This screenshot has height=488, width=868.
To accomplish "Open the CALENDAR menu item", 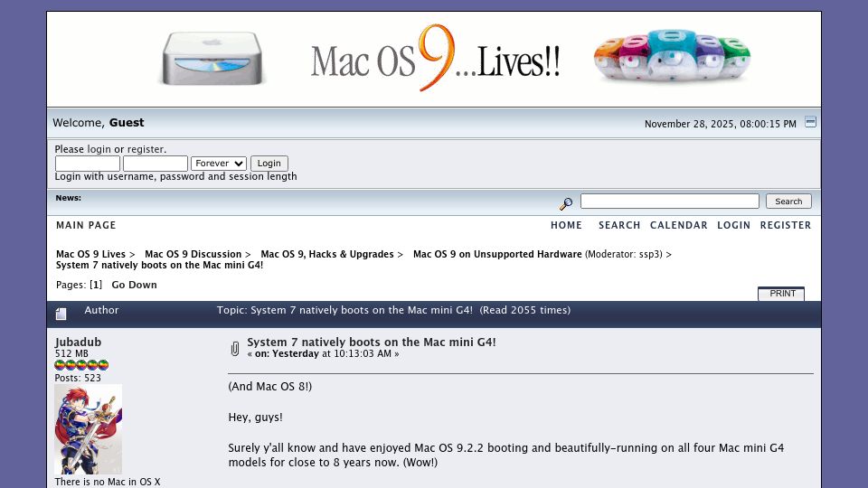I will [679, 225].
